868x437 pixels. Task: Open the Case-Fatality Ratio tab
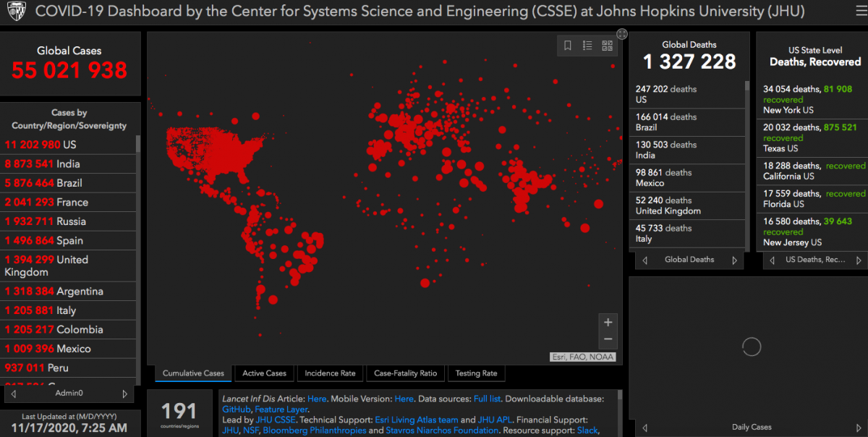(x=406, y=373)
